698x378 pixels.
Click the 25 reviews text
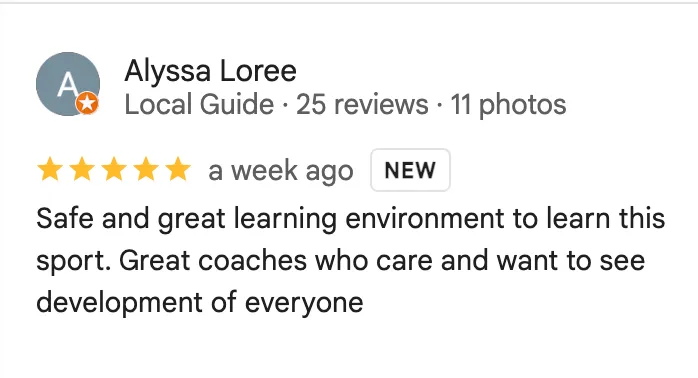point(362,104)
